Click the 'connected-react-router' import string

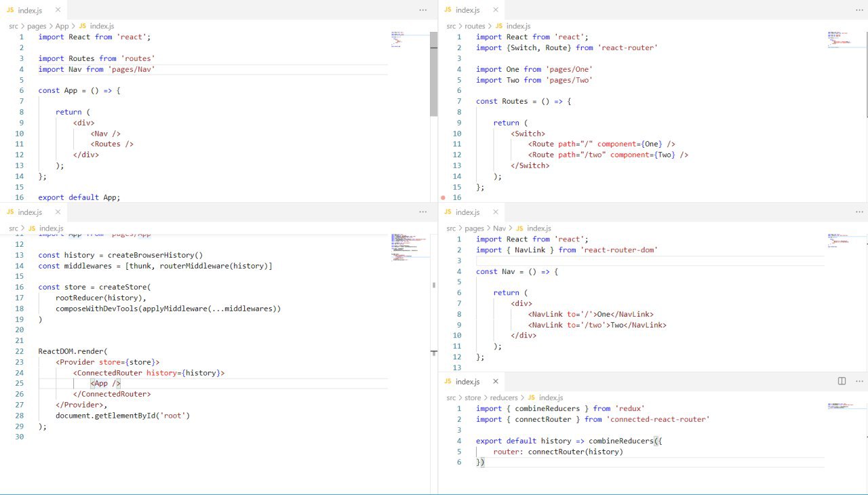pyautogui.click(x=658, y=419)
